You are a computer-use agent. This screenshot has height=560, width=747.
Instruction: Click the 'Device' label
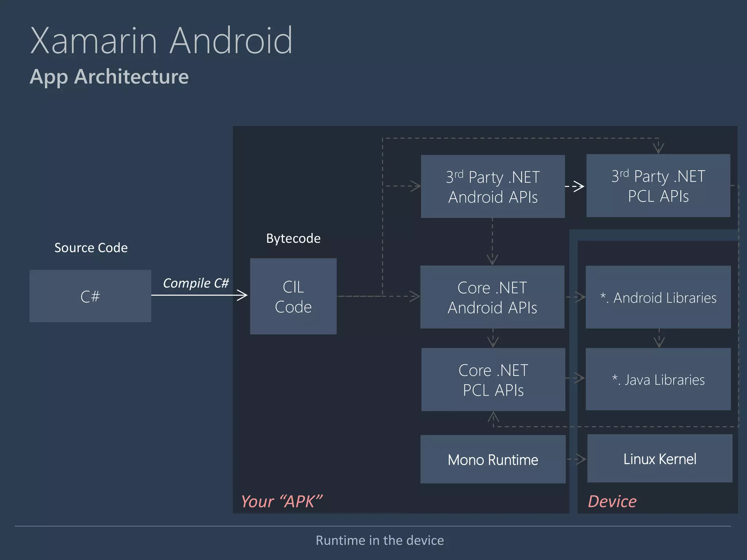[612, 501]
